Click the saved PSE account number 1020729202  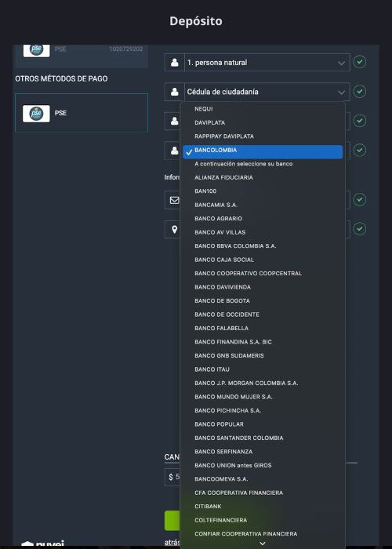(126, 49)
